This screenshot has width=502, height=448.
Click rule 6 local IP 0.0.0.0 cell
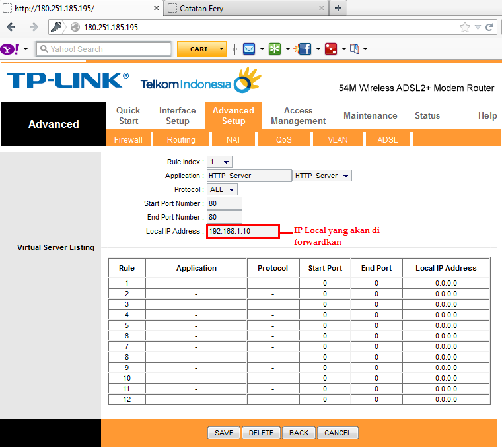[446, 336]
